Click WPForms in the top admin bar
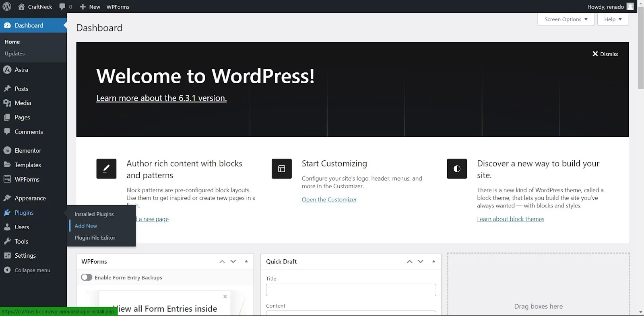 [x=118, y=7]
